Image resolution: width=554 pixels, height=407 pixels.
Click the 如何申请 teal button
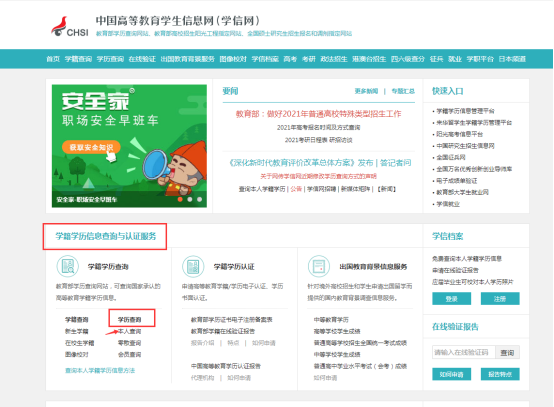click(x=452, y=374)
